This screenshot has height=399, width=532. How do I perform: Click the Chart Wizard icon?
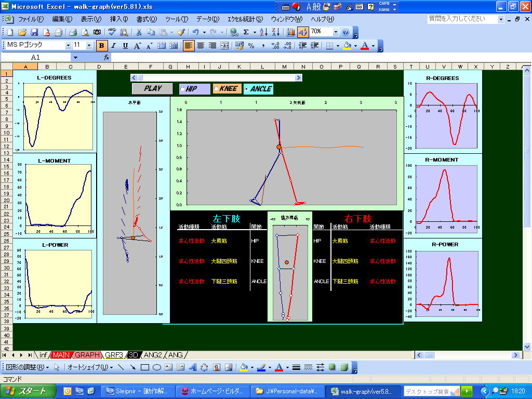tap(291, 32)
